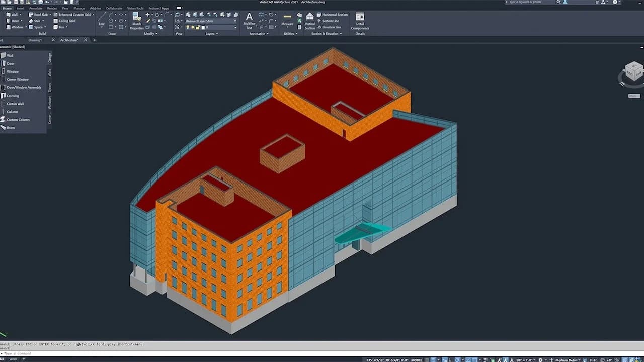Switch to the Annotate ribbon tab
This screenshot has width=644, height=362.
click(x=36, y=8)
